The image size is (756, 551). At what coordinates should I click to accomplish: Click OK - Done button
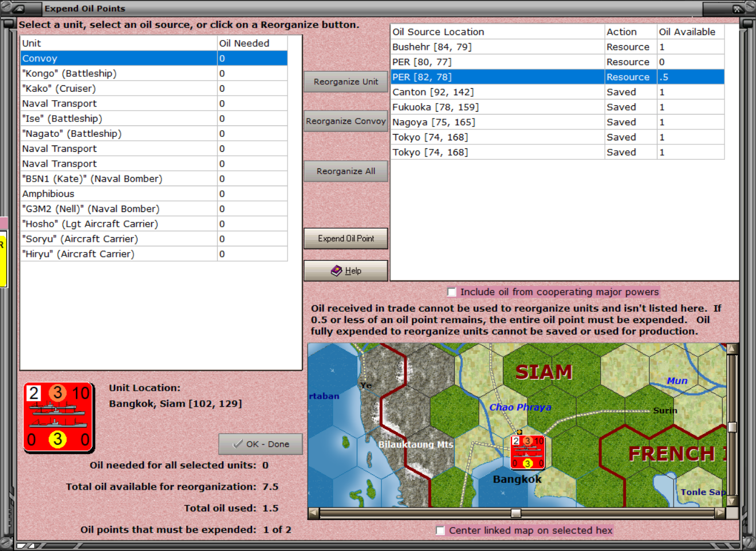(261, 444)
